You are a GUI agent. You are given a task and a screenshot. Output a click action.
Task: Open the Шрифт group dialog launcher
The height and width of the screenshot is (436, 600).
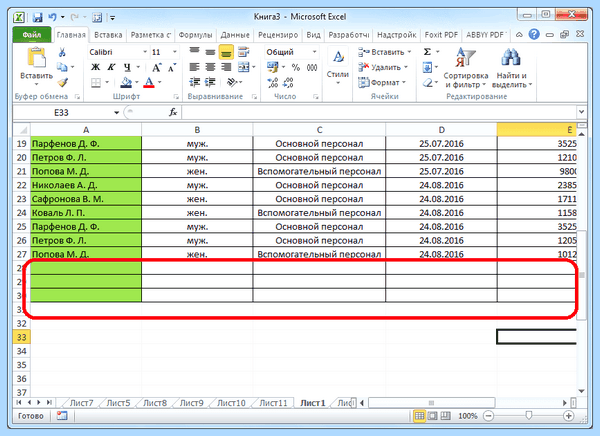pos(176,97)
